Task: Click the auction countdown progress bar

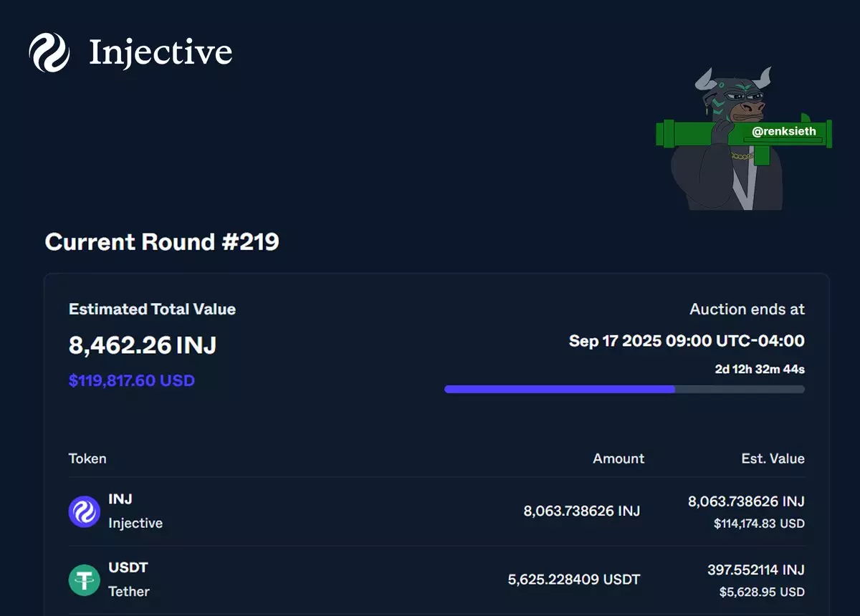Action: [x=624, y=389]
